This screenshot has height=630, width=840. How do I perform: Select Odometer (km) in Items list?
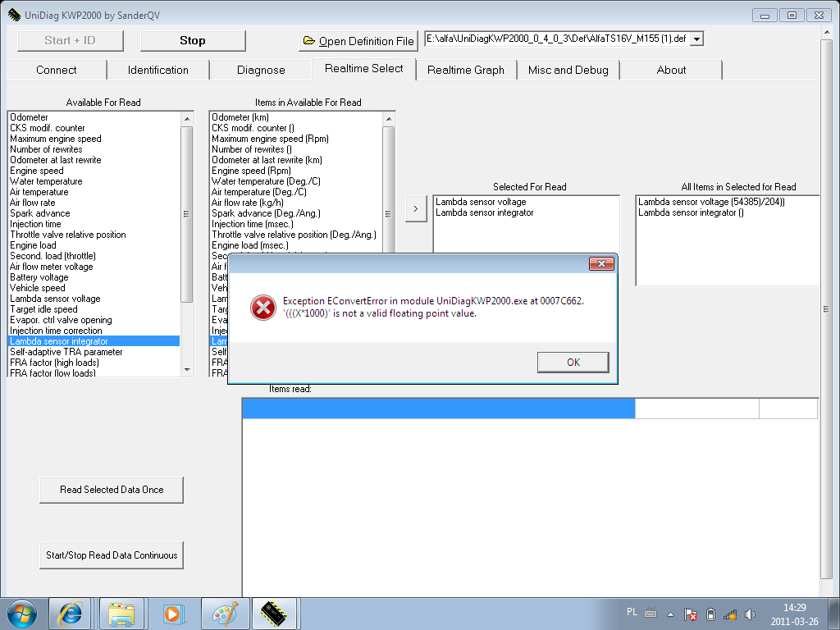(x=296, y=117)
